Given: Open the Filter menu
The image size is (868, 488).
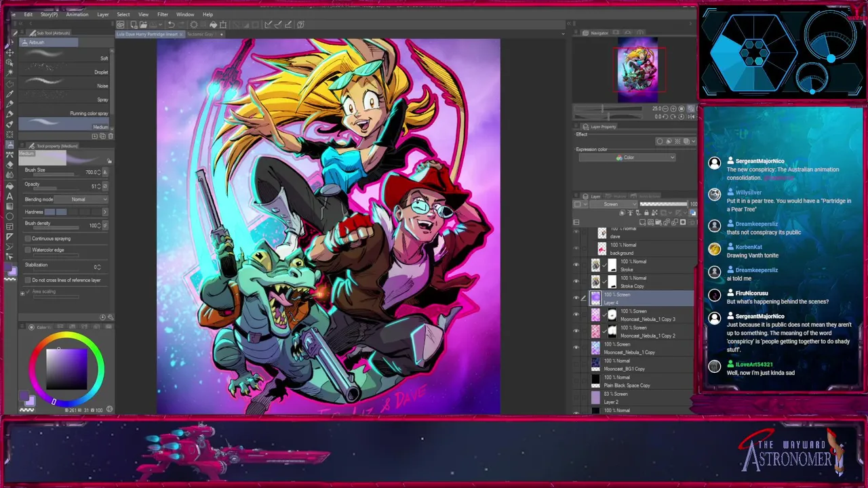Looking at the screenshot, I should [163, 14].
